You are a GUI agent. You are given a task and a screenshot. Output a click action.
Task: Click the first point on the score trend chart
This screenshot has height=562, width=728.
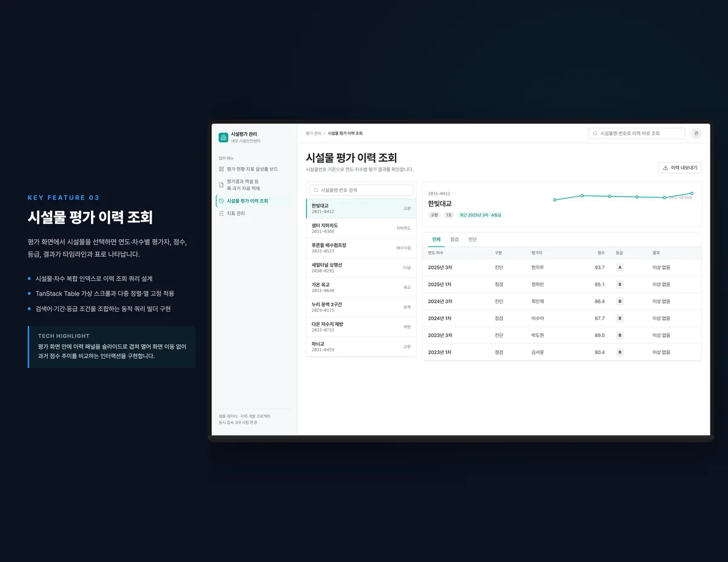click(554, 200)
